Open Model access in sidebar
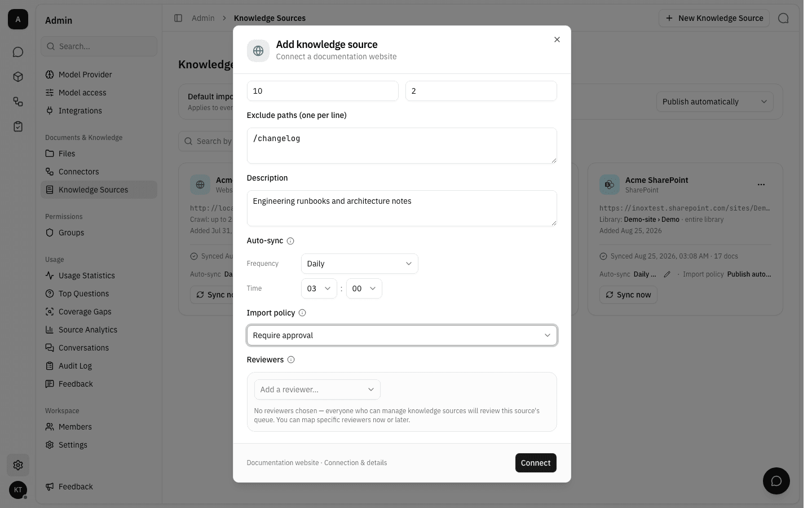 coord(99,93)
